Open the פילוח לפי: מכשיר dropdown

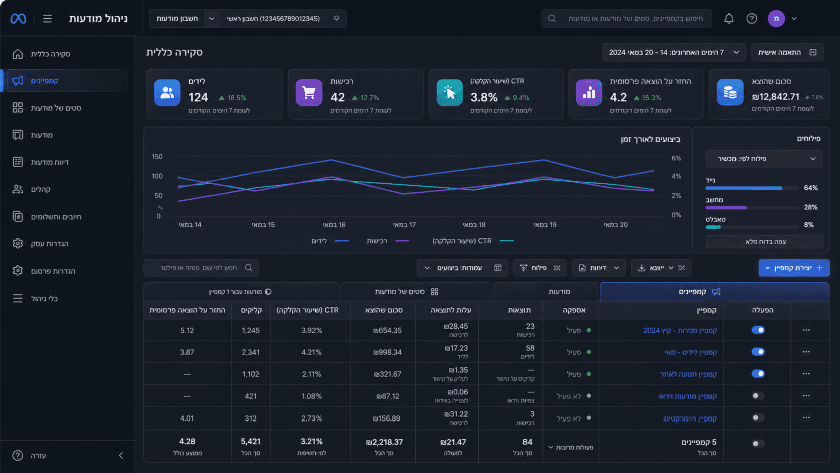(x=764, y=159)
